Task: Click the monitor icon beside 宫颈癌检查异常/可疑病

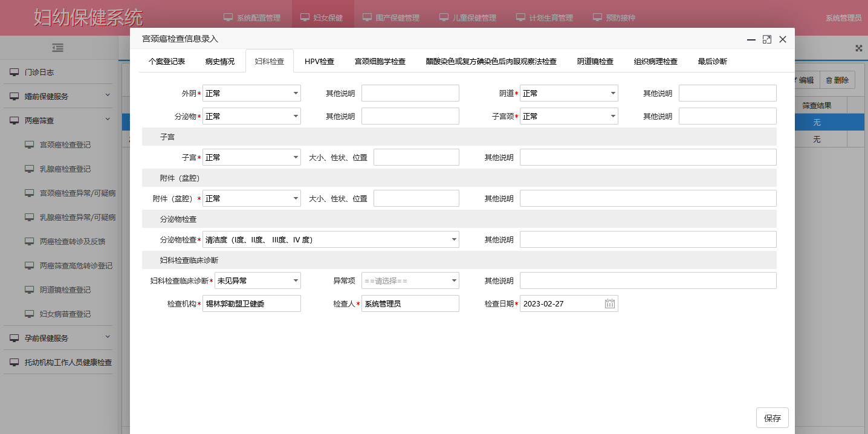Action: pos(30,193)
